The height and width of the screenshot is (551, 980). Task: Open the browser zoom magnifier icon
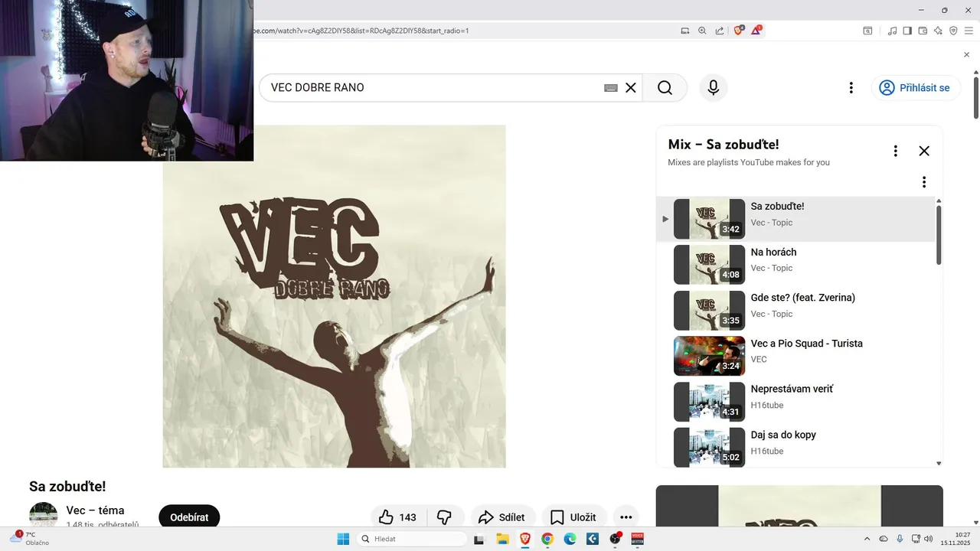pyautogui.click(x=702, y=31)
